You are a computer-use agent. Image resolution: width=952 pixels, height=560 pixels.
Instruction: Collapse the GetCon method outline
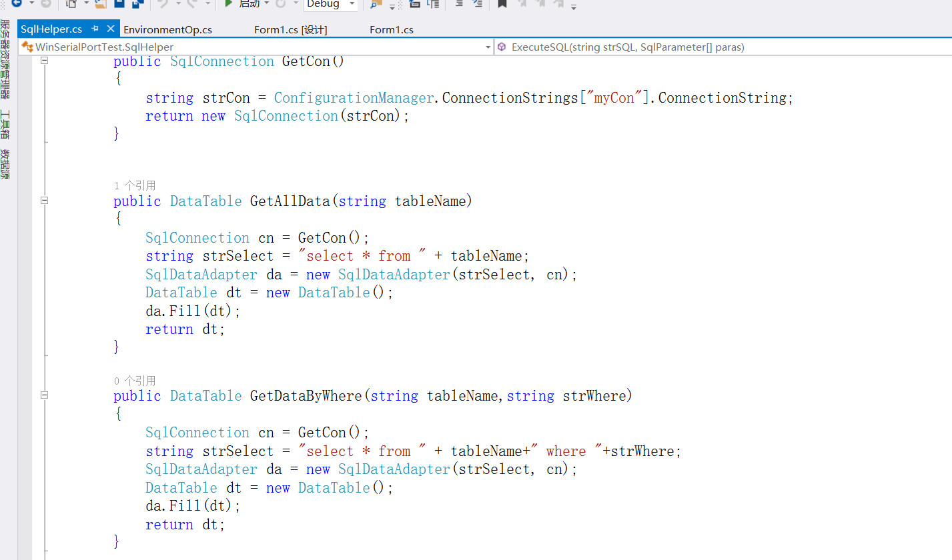(x=45, y=61)
